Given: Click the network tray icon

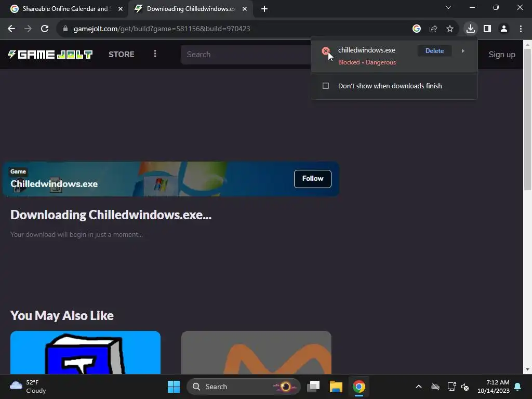Looking at the screenshot, I should (x=451, y=387).
